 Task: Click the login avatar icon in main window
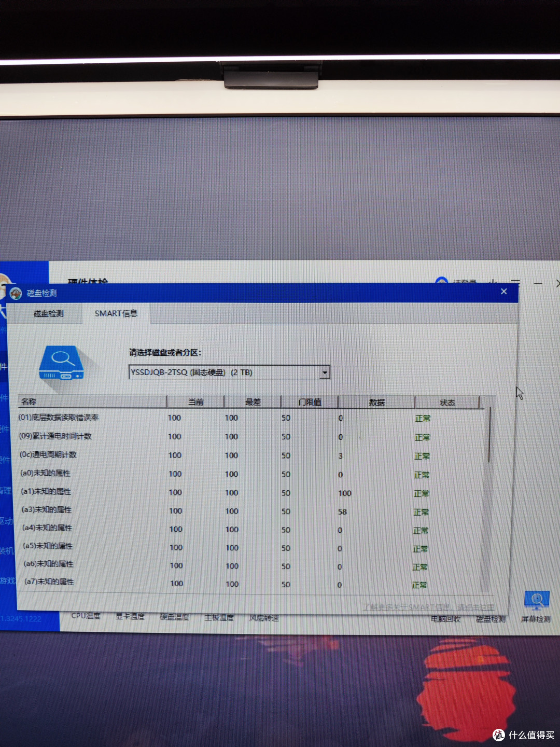(442, 281)
